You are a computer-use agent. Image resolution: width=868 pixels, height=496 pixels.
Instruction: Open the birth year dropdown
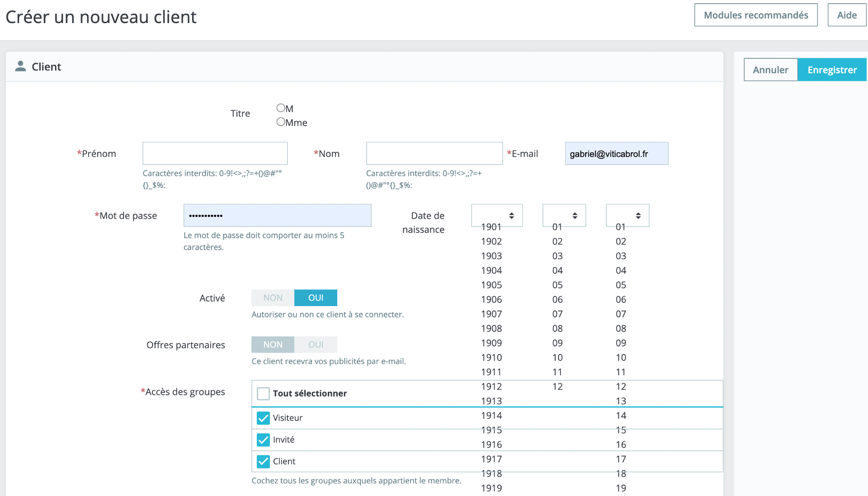pos(497,216)
